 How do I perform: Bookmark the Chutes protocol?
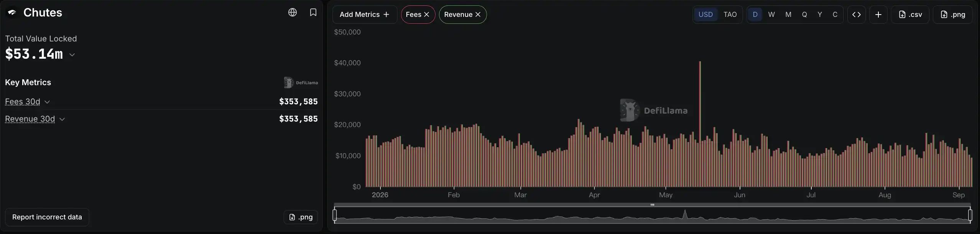click(x=313, y=13)
